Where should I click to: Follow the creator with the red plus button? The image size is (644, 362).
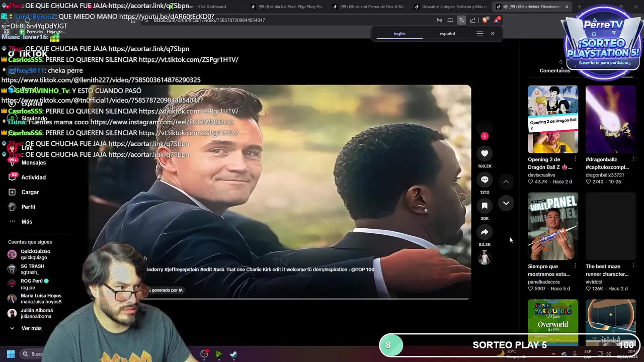pyautogui.click(x=485, y=136)
